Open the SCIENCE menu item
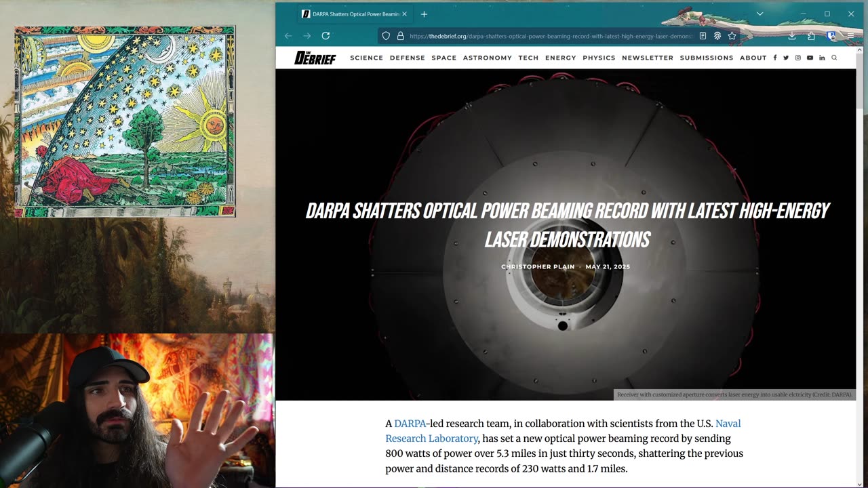Image resolution: width=868 pixels, height=488 pixels. pos(367,58)
